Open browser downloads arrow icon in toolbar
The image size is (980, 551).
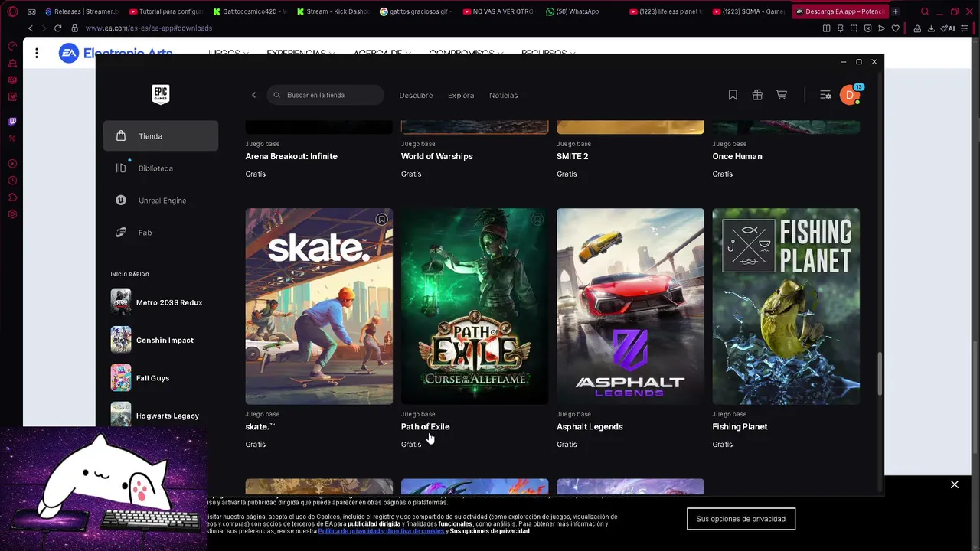click(931, 28)
